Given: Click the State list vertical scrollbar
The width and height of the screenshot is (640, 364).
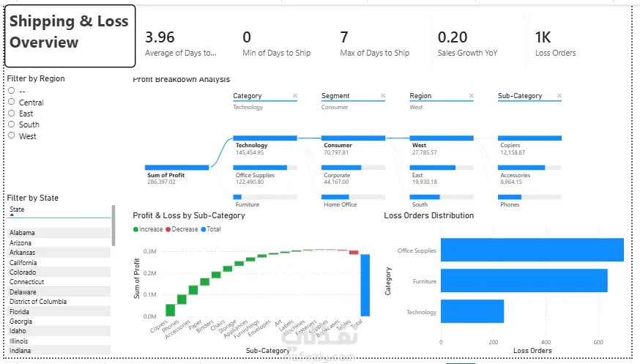Looking at the screenshot, I should [x=113, y=226].
